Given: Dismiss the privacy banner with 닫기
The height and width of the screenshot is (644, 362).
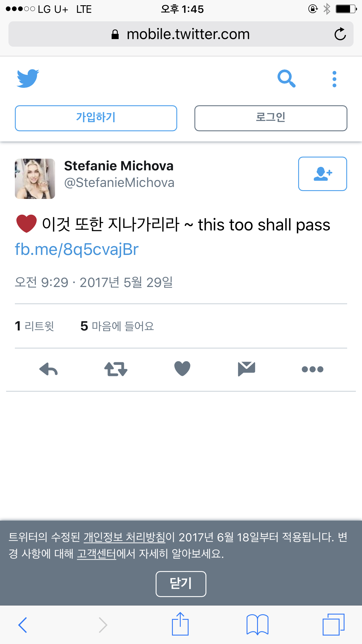Looking at the screenshot, I should pos(181,584).
